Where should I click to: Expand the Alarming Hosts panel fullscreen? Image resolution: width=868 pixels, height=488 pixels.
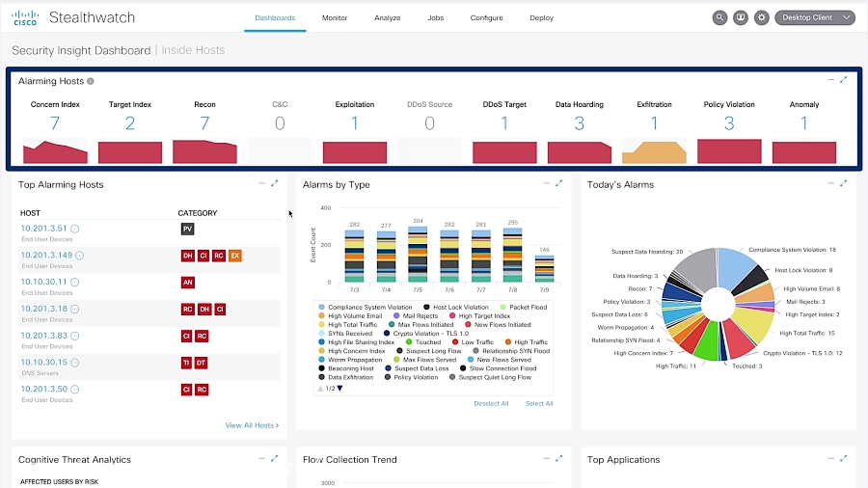click(844, 80)
